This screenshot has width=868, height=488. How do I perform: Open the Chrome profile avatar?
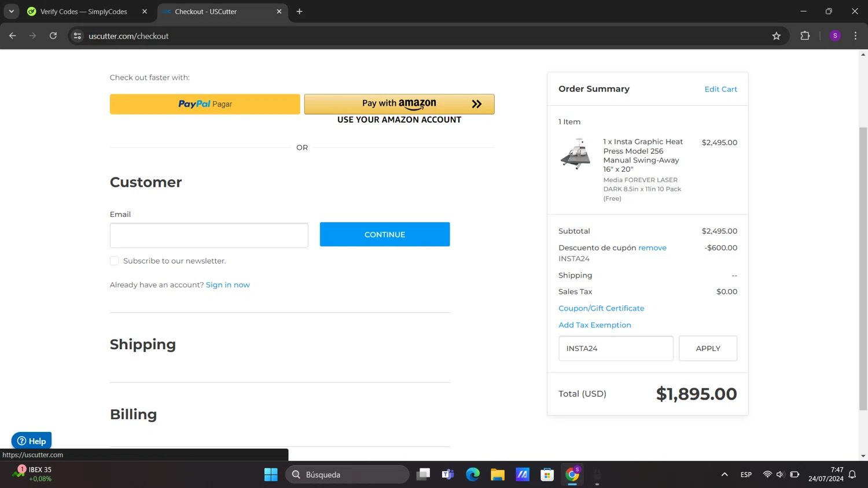pyautogui.click(x=835, y=36)
